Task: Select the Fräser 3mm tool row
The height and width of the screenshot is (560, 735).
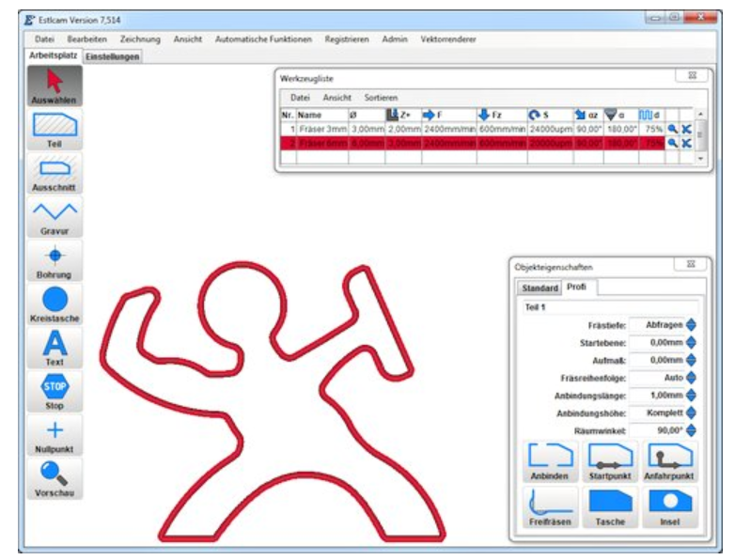Action: pos(322,128)
